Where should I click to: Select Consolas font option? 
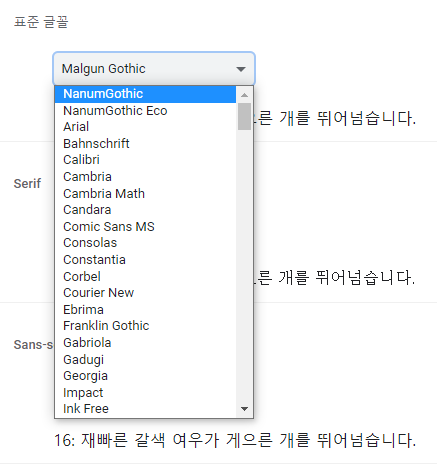145,243
